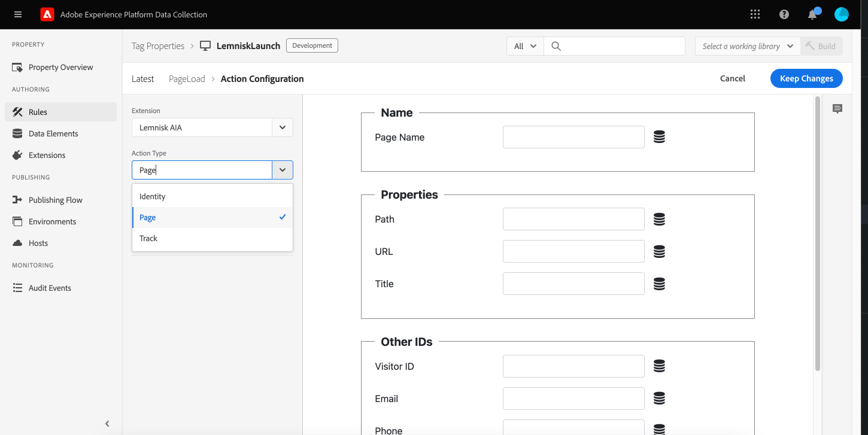Open data element picker for Title
Viewport: 868px width, 435px height.
click(659, 284)
